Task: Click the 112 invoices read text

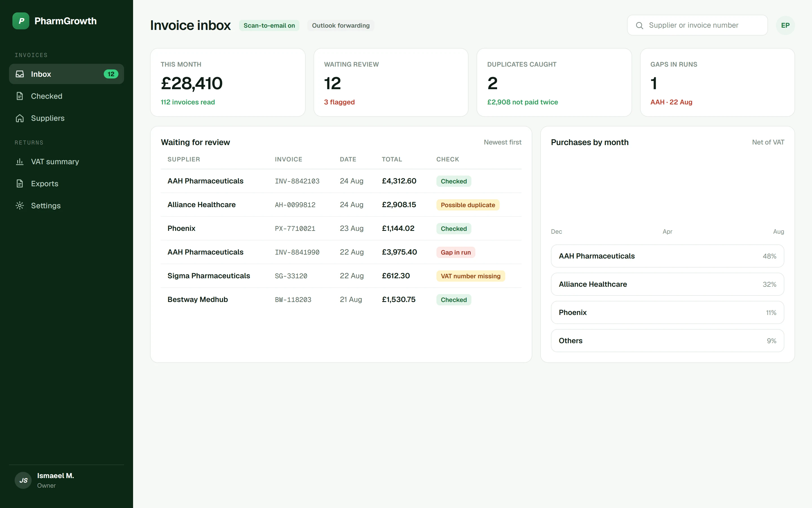Action: [187, 102]
